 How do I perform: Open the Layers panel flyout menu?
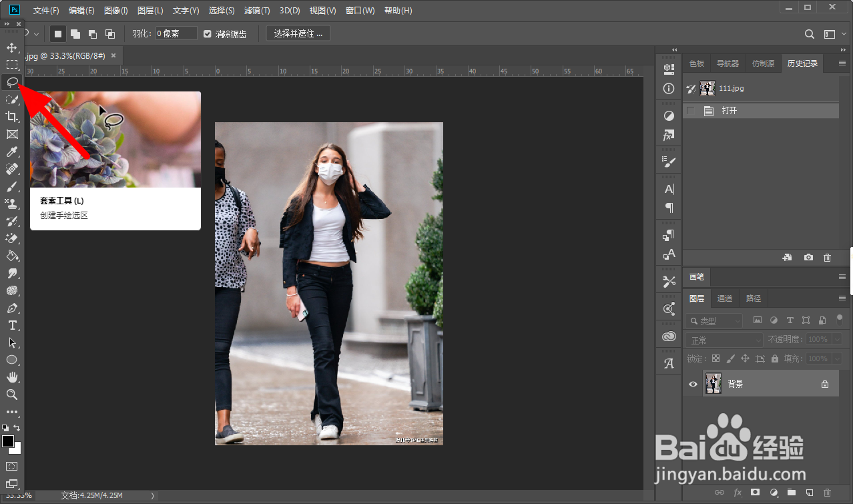point(842,298)
